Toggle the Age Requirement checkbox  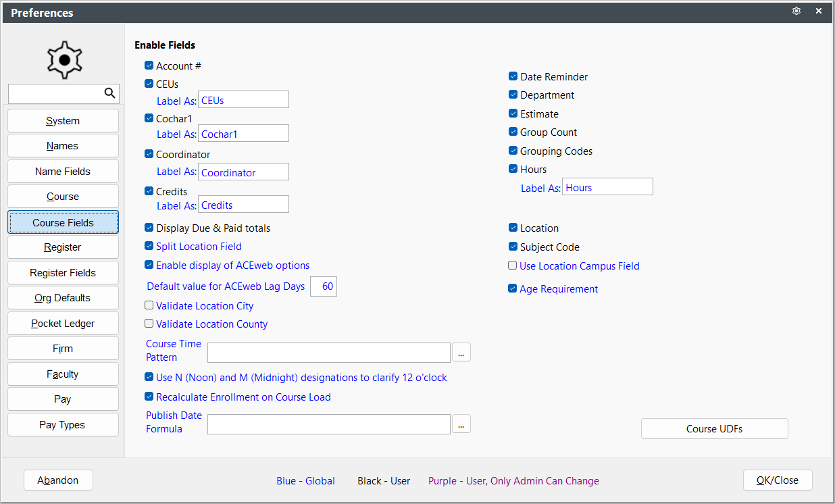tap(513, 288)
